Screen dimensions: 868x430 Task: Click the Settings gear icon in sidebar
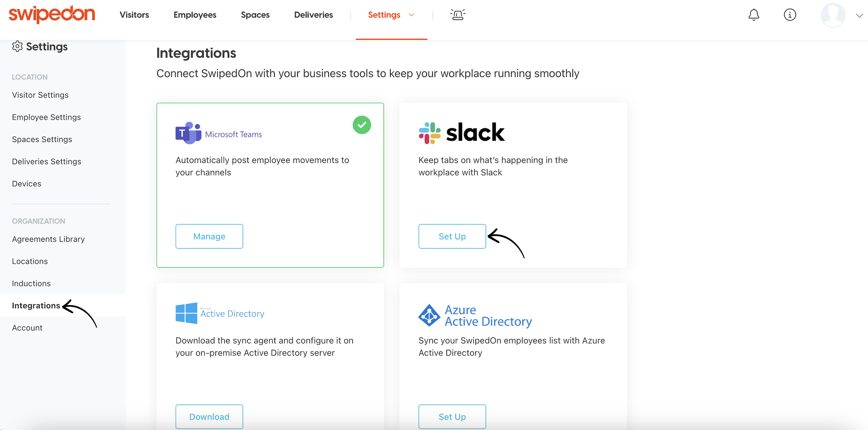[17, 47]
